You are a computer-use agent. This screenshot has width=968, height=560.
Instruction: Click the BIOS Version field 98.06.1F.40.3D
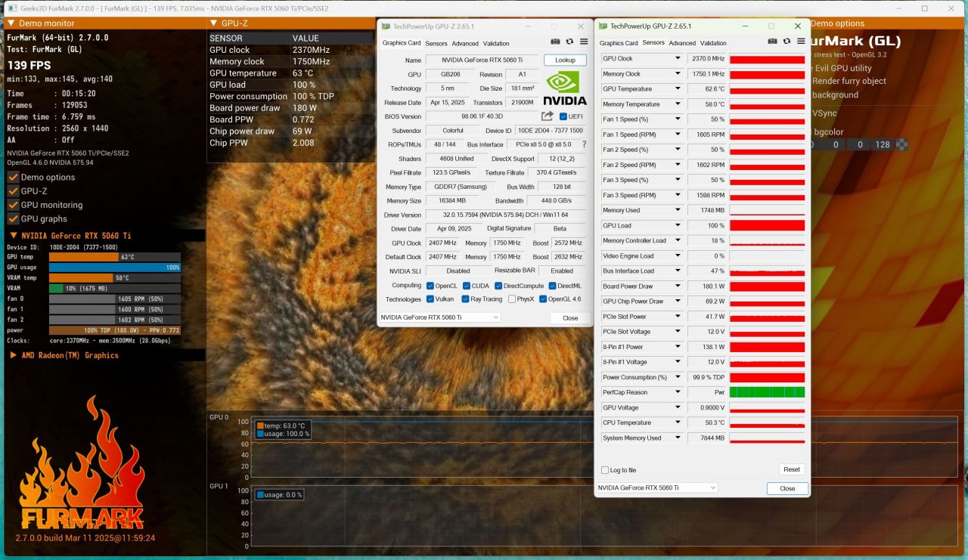coord(482,116)
